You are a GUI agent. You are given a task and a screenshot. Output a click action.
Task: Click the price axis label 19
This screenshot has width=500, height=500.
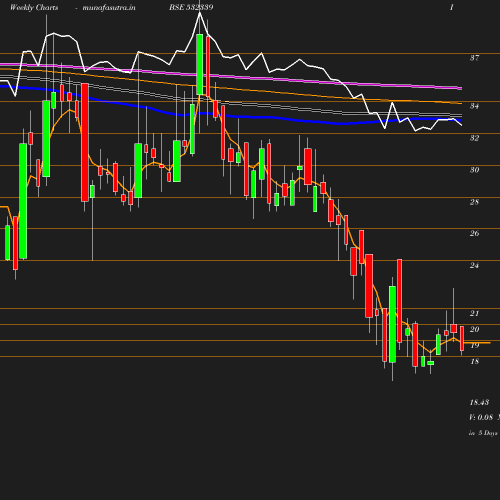coord(474,345)
